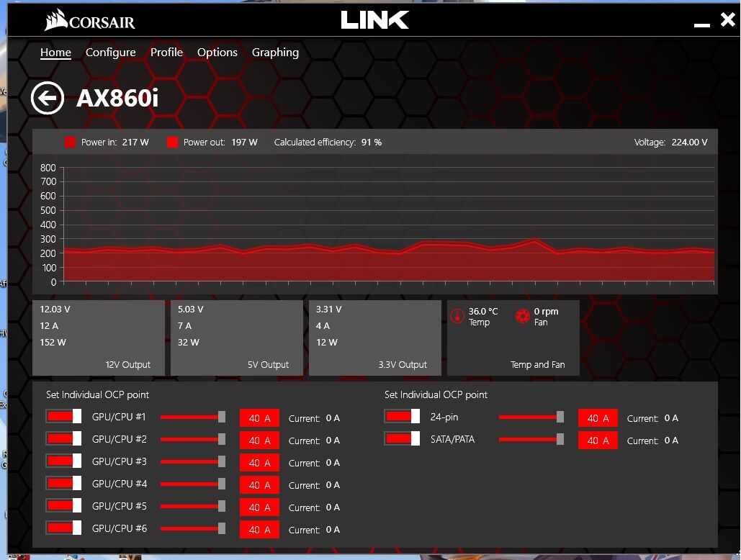Toggle the SATA/PATA OCP switch
The image size is (741, 560).
click(402, 438)
